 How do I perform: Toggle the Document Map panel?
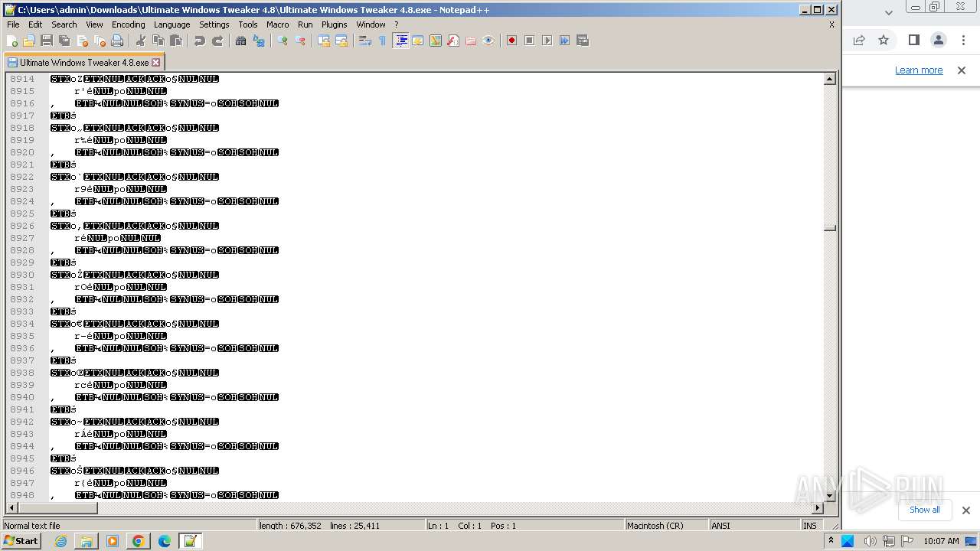point(436,41)
